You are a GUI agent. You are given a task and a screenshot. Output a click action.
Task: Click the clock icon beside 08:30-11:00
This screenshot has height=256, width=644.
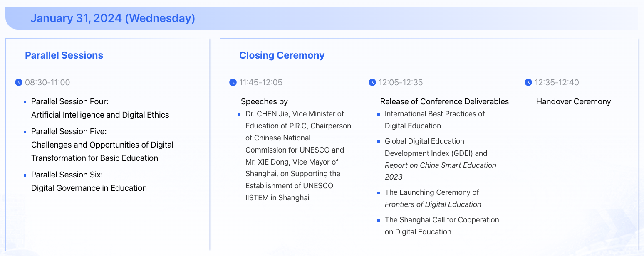[x=19, y=82]
